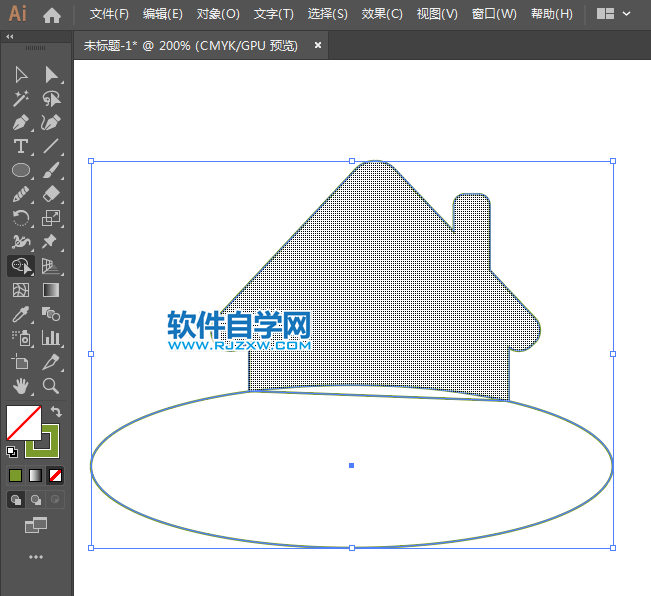Screen dimensions: 651x596
Task: Select the Hand tool
Action: pos(21,386)
